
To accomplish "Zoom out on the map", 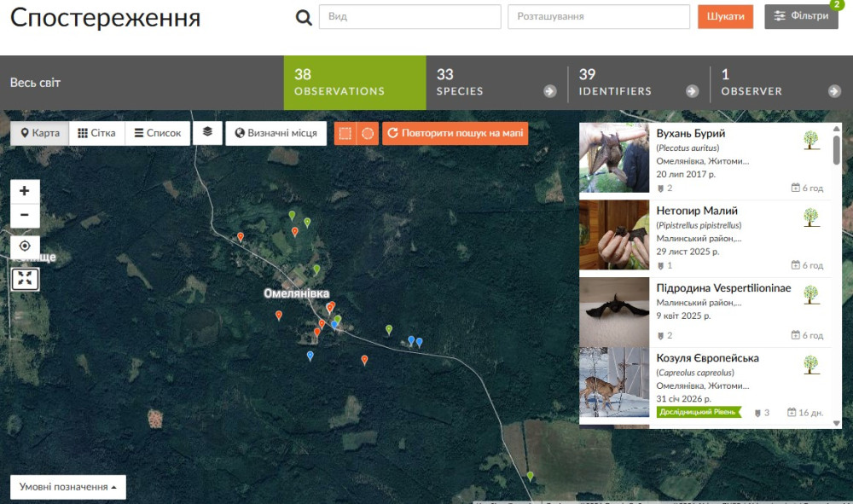I will [25, 216].
